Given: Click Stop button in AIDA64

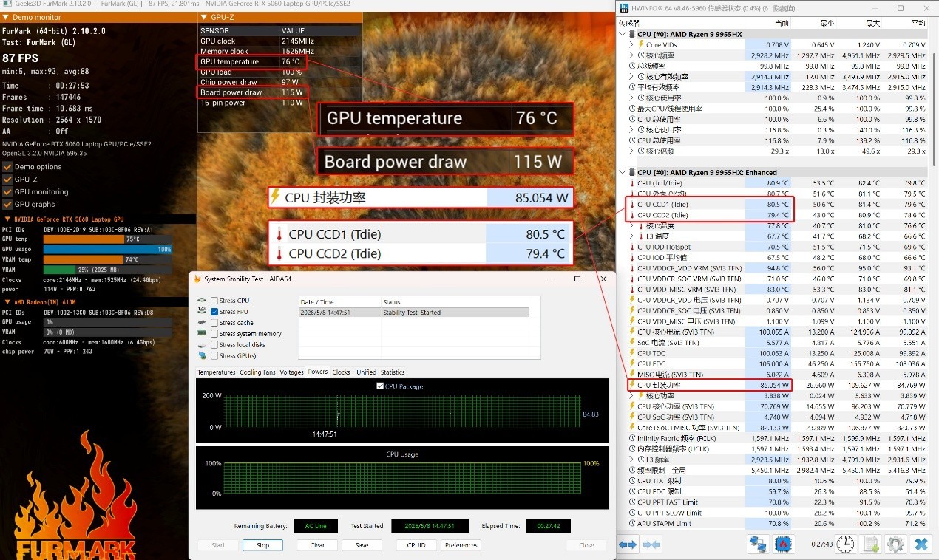Looking at the screenshot, I should coord(262,545).
